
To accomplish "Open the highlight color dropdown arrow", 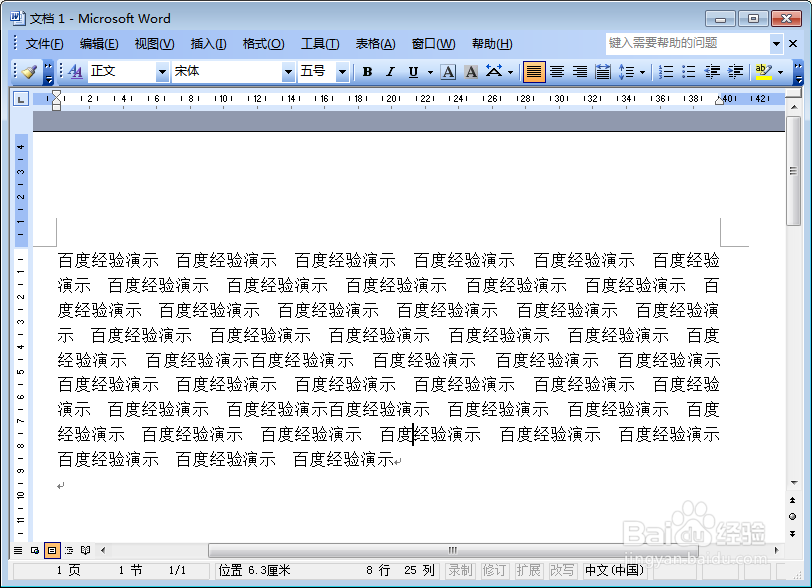I will tap(780, 72).
